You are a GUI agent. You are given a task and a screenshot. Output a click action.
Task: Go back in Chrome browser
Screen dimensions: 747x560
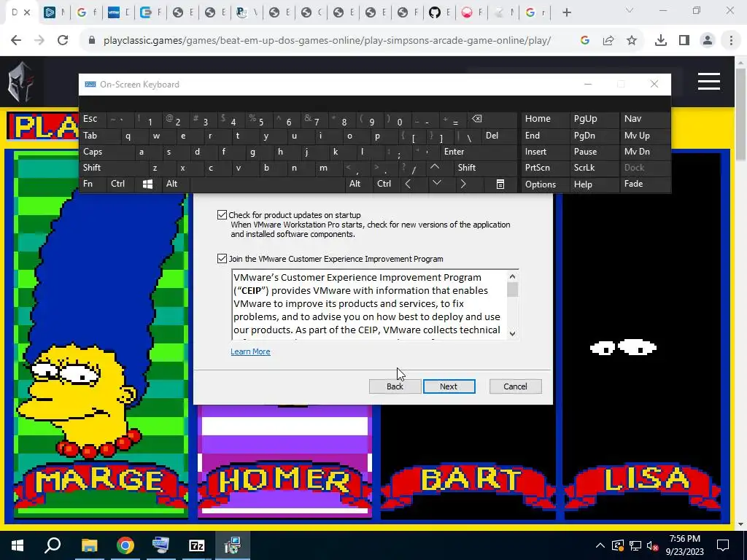point(16,41)
